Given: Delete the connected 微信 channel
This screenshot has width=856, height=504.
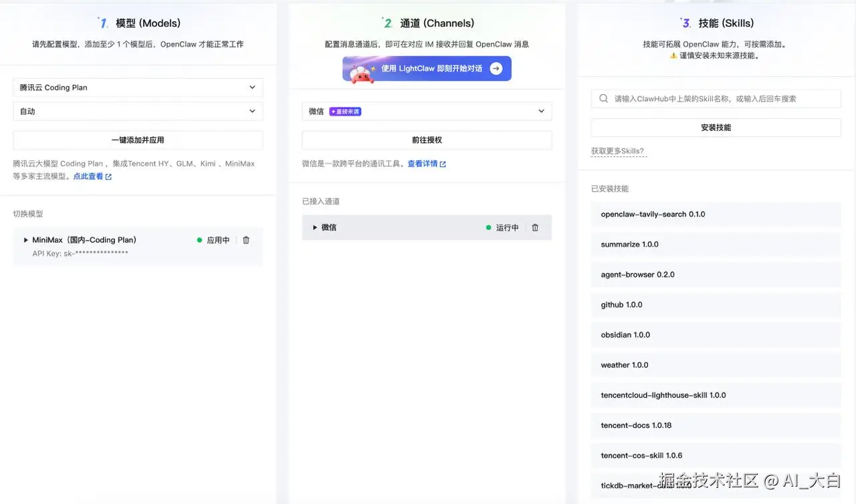Looking at the screenshot, I should tap(535, 227).
